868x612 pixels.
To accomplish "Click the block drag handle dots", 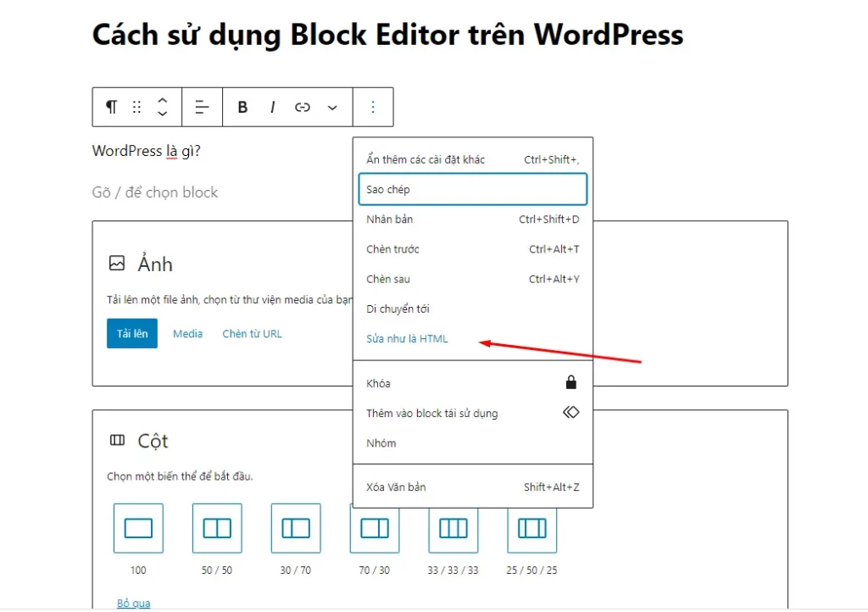I will click(136, 107).
